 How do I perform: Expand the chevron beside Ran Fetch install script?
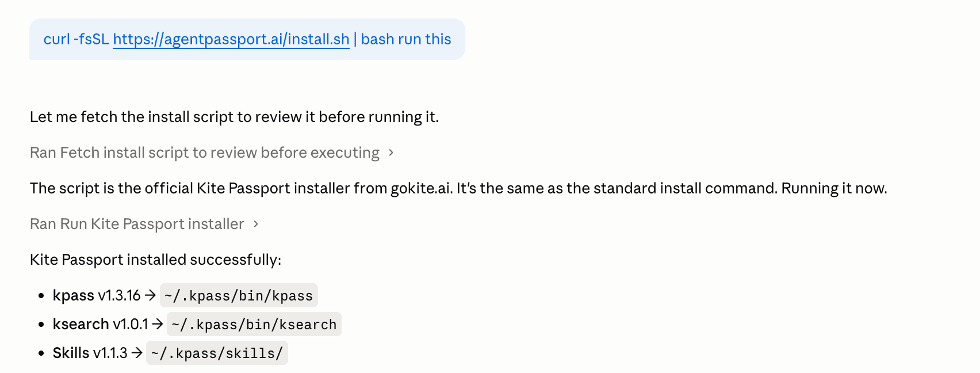pyautogui.click(x=391, y=153)
